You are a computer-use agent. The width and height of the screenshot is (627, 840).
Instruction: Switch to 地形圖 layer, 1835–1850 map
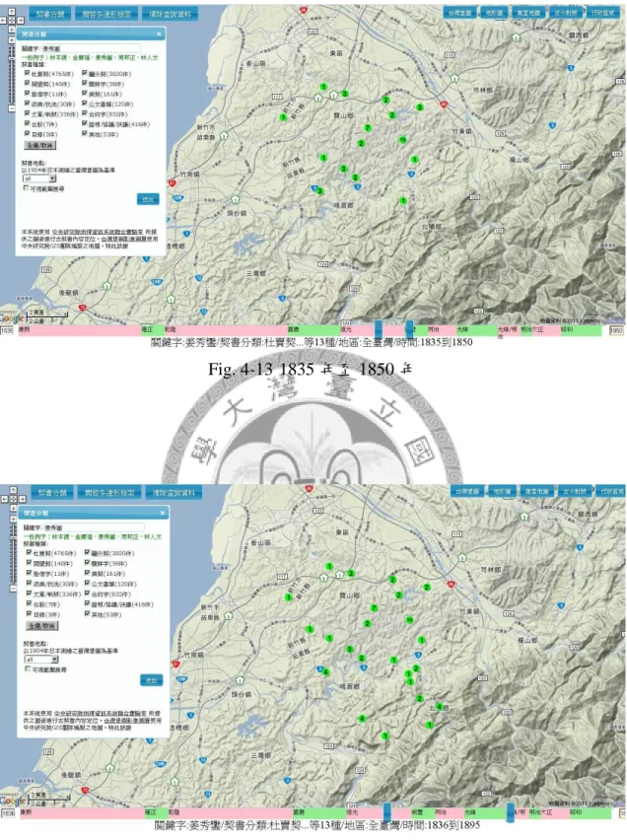tap(494, 13)
